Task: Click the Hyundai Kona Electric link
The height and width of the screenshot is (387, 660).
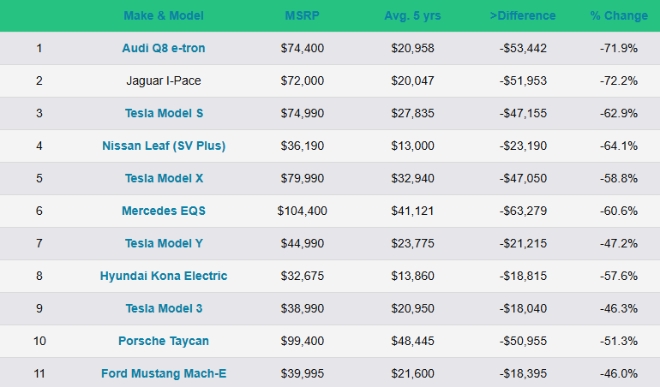Action: pos(163,276)
